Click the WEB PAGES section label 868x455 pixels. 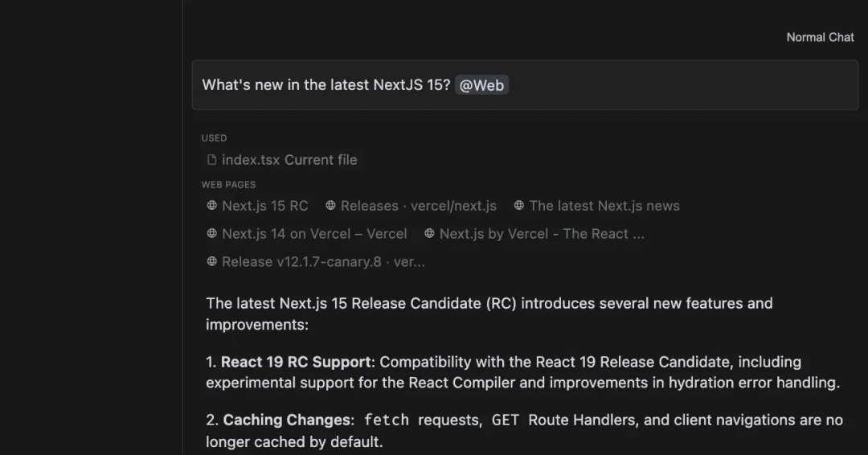(228, 185)
